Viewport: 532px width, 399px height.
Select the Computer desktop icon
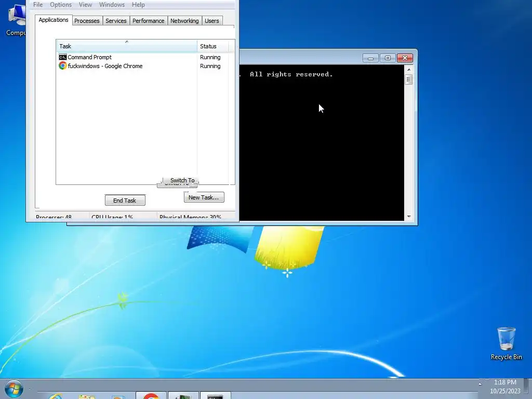pos(16,19)
